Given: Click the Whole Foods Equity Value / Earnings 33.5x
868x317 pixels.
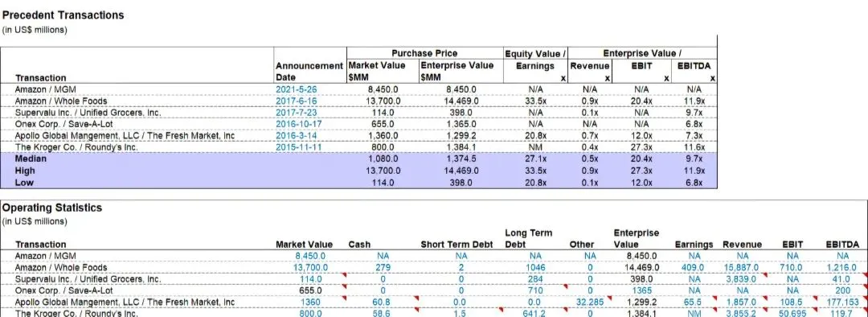Looking at the screenshot, I should [x=535, y=101].
